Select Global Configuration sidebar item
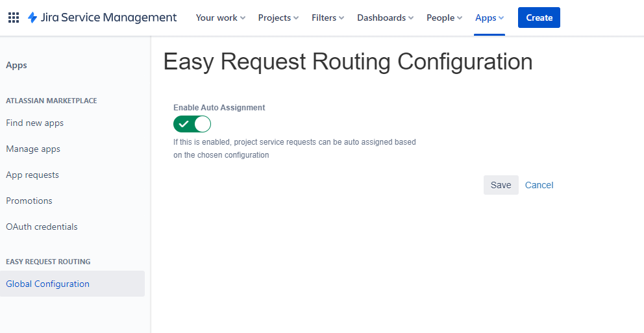The width and height of the screenshot is (644, 333). coord(72,284)
